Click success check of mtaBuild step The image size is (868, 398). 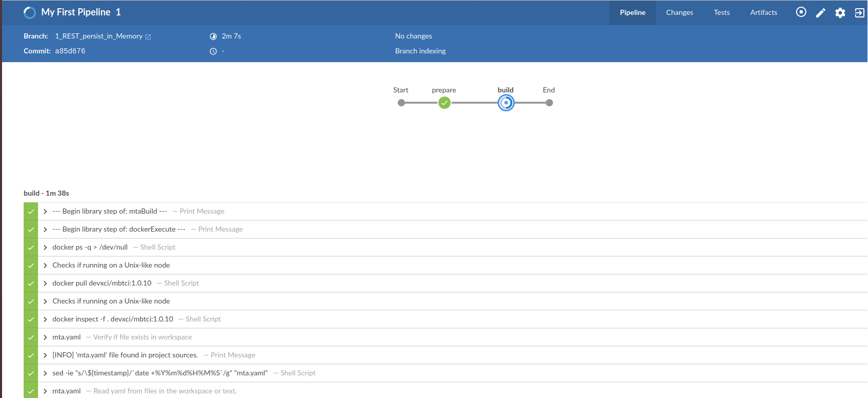pyautogui.click(x=31, y=212)
